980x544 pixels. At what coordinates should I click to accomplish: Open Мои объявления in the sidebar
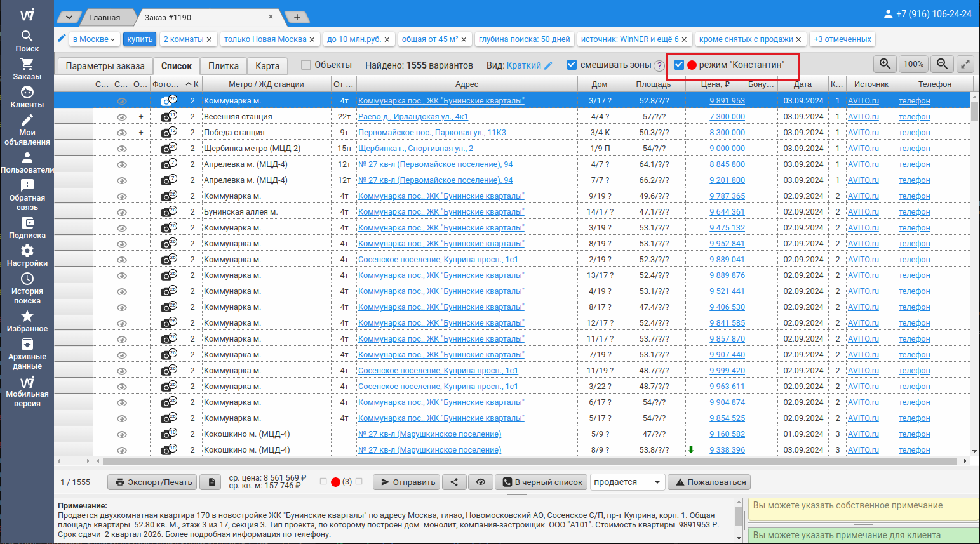[x=27, y=129]
